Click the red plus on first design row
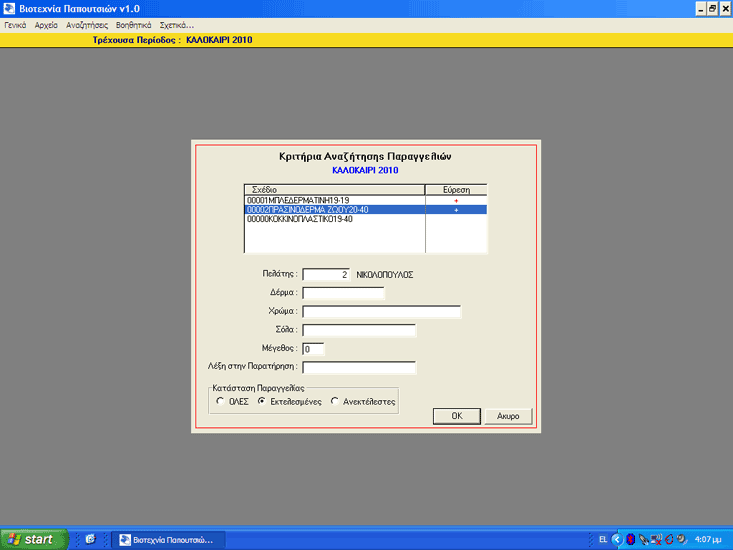This screenshot has height=550, width=733. [x=456, y=200]
